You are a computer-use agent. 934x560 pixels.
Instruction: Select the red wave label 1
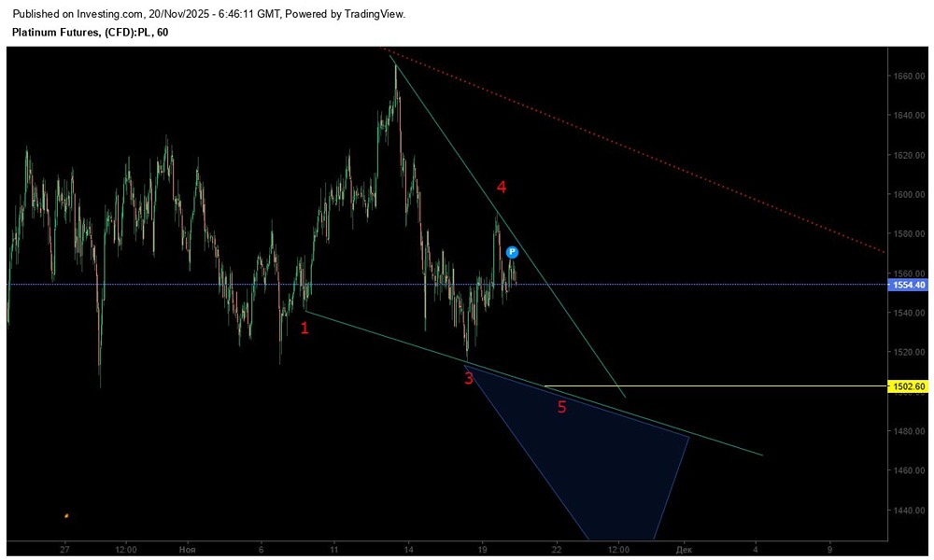304,328
